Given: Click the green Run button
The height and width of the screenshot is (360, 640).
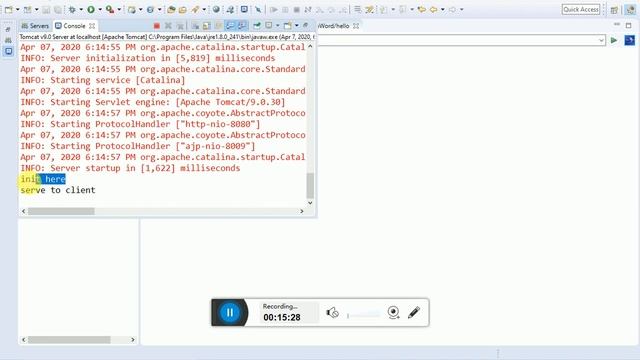Looking at the screenshot, I should click(91, 9).
